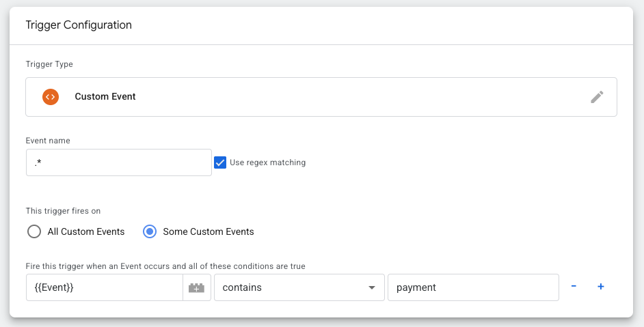Click the 'Event name' field label

pos(48,141)
